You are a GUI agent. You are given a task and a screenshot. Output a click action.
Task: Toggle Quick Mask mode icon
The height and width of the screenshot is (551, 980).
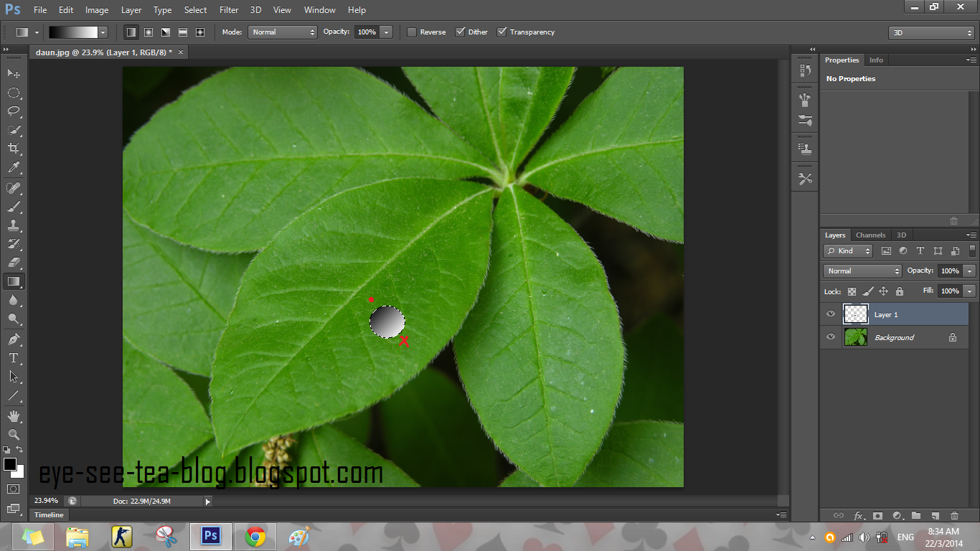click(14, 489)
